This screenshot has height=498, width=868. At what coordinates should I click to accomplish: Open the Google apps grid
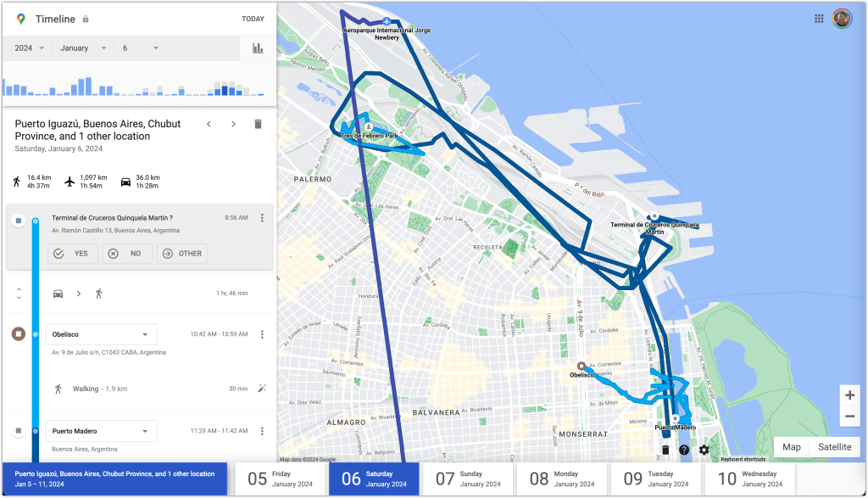coord(819,19)
